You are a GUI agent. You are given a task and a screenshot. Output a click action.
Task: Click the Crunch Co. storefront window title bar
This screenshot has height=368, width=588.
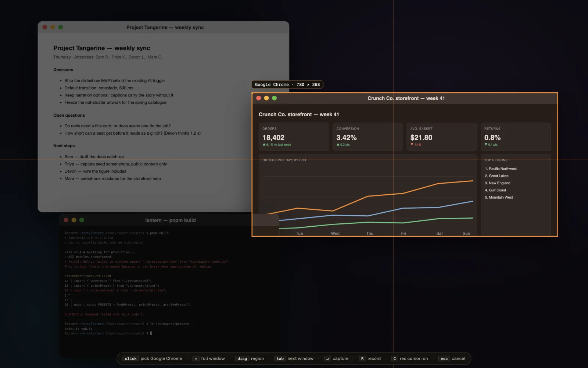(405, 98)
